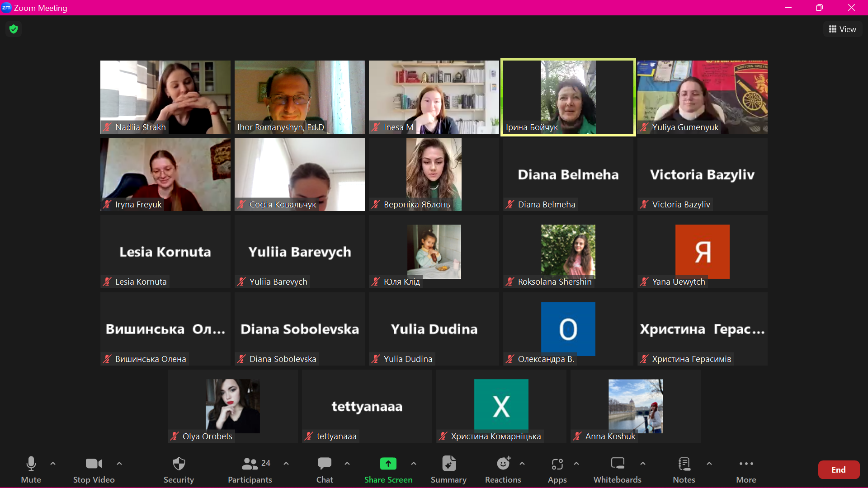The height and width of the screenshot is (488, 868).
Task: Open the More options menu
Action: pyautogui.click(x=746, y=464)
